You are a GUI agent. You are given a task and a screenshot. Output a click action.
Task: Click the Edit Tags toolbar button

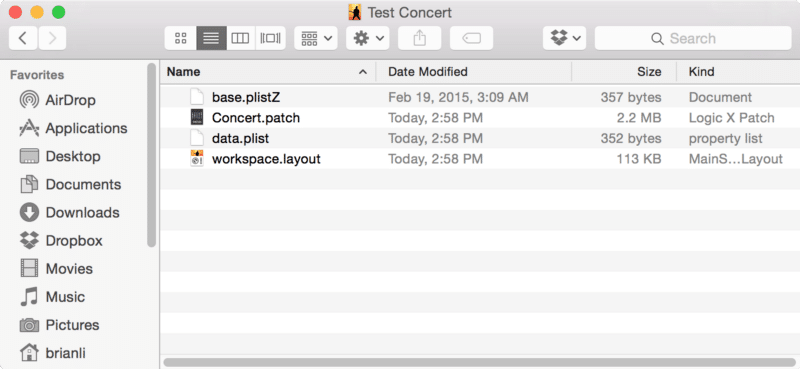[x=471, y=38]
